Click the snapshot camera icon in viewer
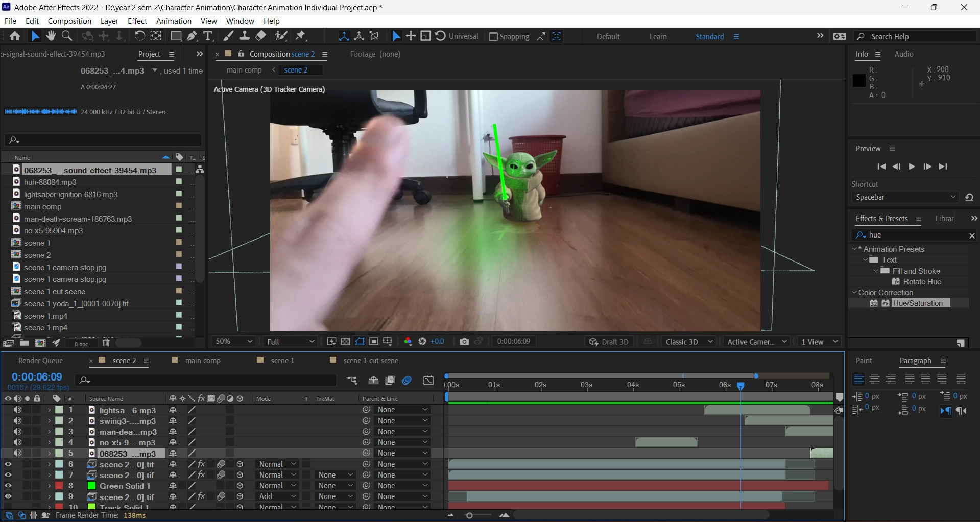The image size is (980, 522). point(464,342)
